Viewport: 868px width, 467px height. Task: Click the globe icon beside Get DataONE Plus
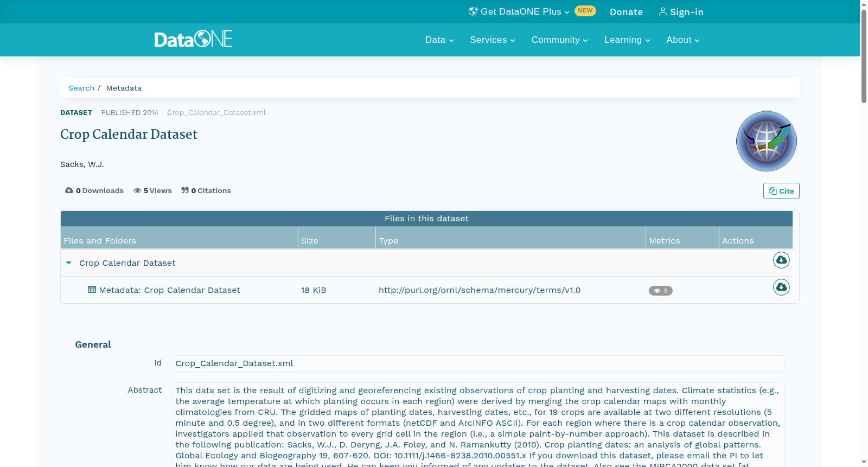(473, 11)
